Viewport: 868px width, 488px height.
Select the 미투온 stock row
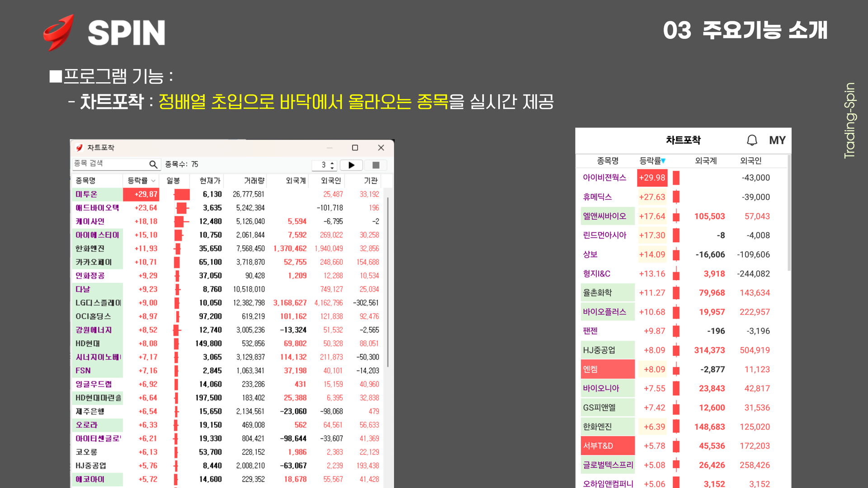click(87, 194)
